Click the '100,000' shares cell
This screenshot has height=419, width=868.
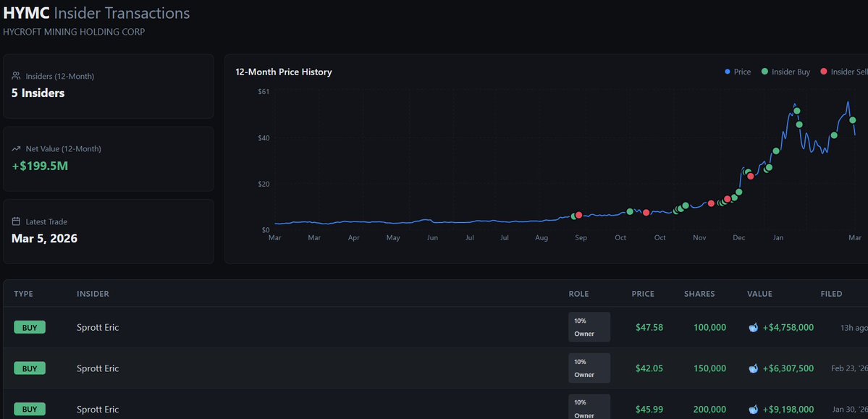pyautogui.click(x=709, y=328)
